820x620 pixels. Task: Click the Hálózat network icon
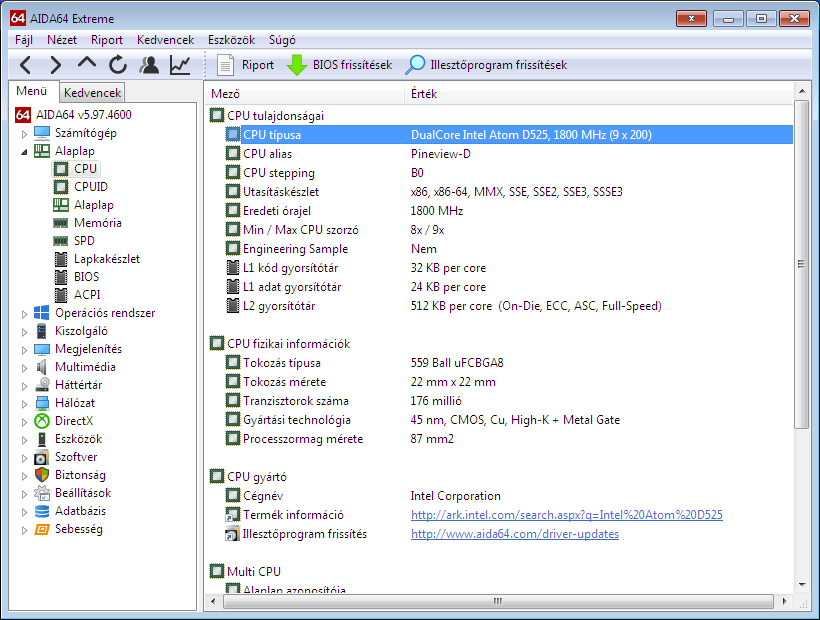tap(42, 403)
